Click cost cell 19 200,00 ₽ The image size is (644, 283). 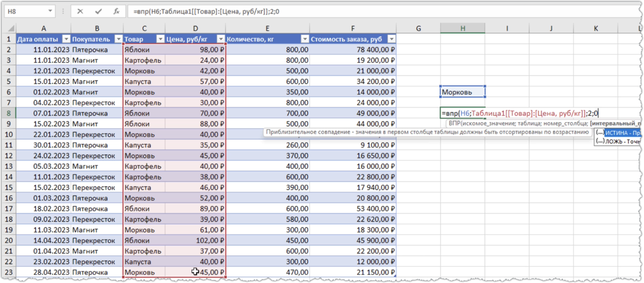point(353,60)
